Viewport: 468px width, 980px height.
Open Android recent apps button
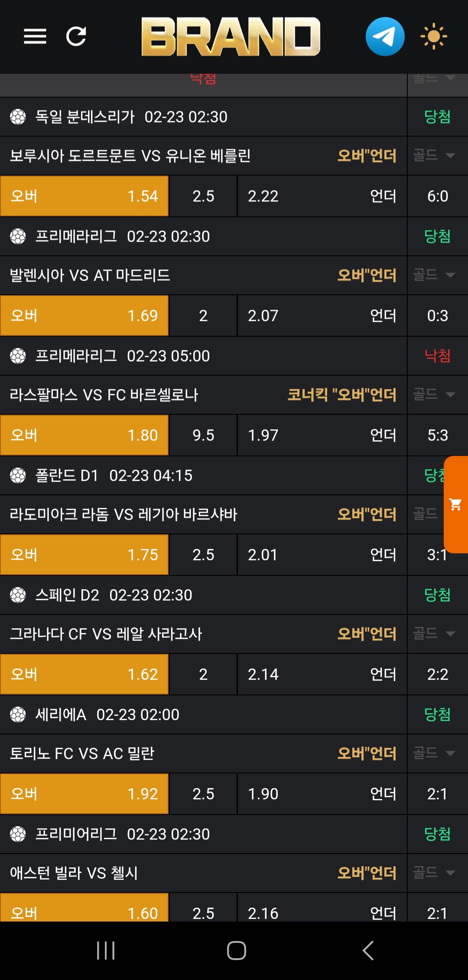(x=106, y=951)
